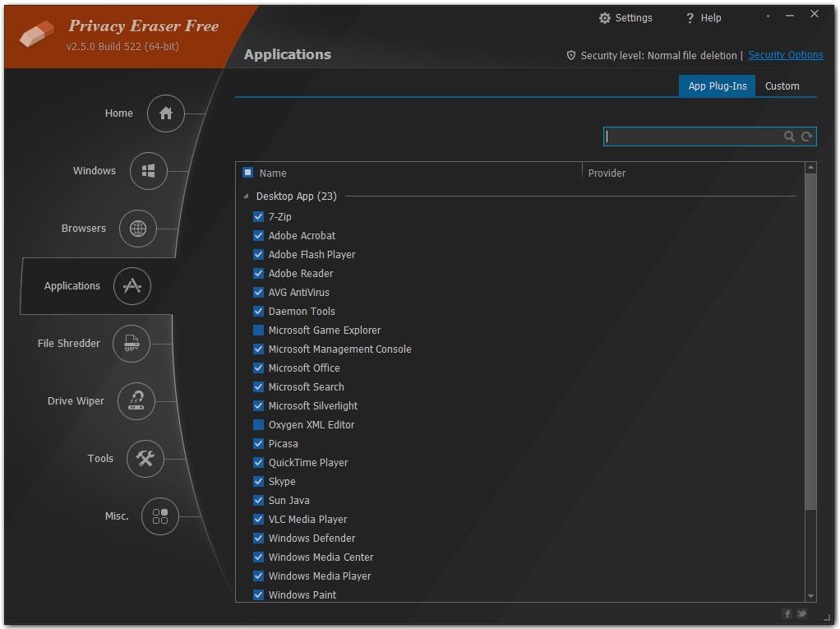Check the Microsoft Game Explorer checkbox

point(258,330)
